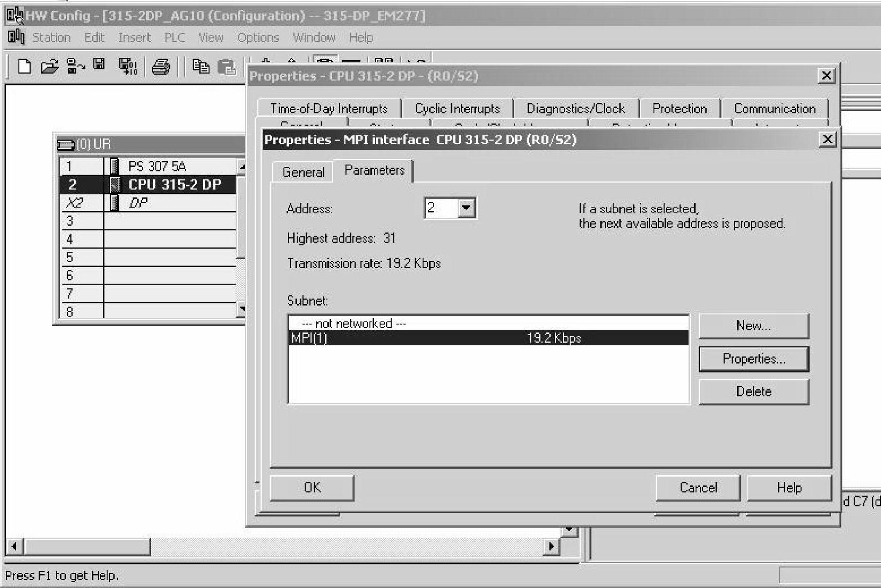
Task: Open the Options menu
Action: (x=258, y=38)
